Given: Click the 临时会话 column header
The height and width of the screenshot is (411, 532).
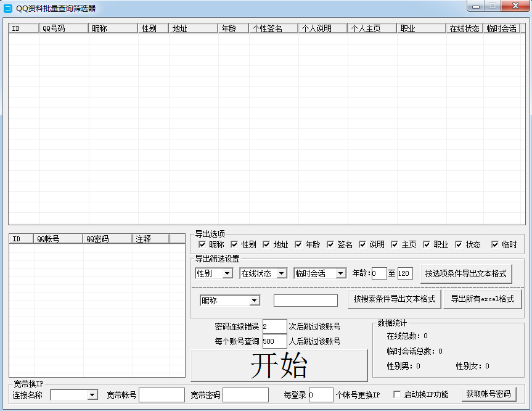Looking at the screenshot, I should (x=502, y=28).
